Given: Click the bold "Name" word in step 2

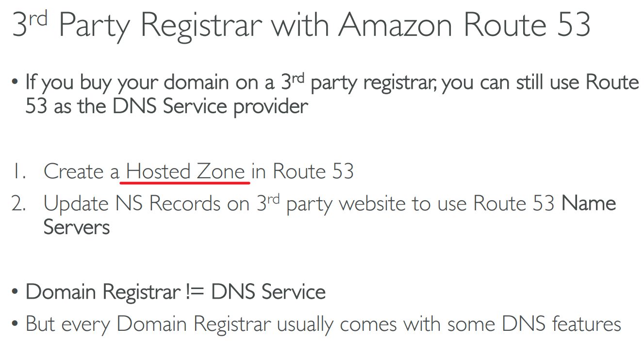Looking at the screenshot, I should pyautogui.click(x=588, y=203).
